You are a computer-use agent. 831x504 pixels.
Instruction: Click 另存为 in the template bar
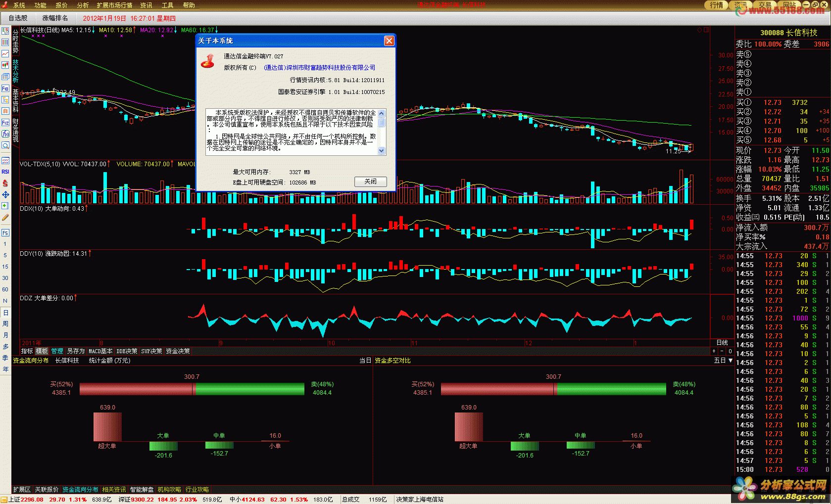76,351
